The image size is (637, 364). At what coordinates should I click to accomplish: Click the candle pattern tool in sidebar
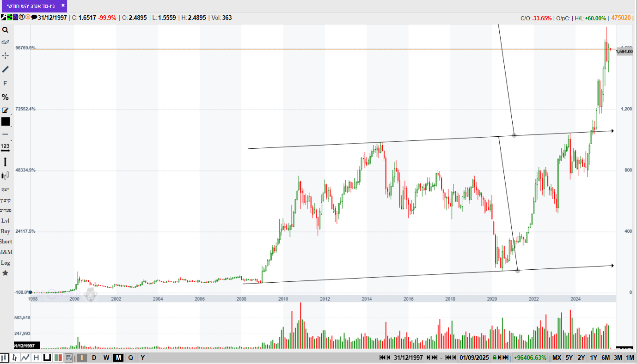(x=6, y=176)
